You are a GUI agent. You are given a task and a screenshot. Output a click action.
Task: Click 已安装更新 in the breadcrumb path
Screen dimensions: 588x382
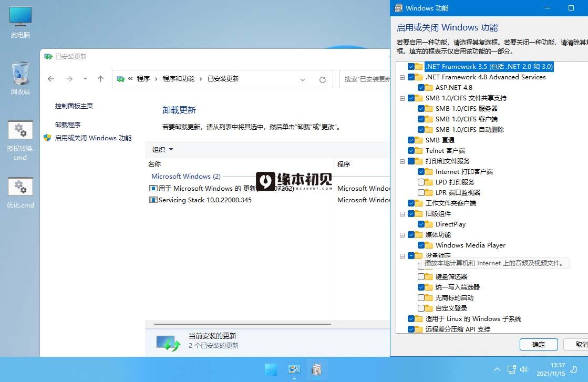tap(223, 79)
